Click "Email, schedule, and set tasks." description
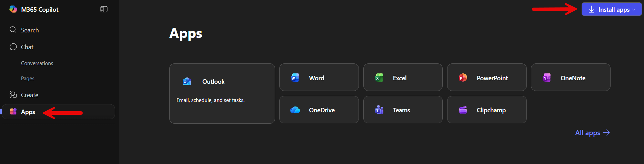This screenshot has height=164, width=644. coord(210,100)
